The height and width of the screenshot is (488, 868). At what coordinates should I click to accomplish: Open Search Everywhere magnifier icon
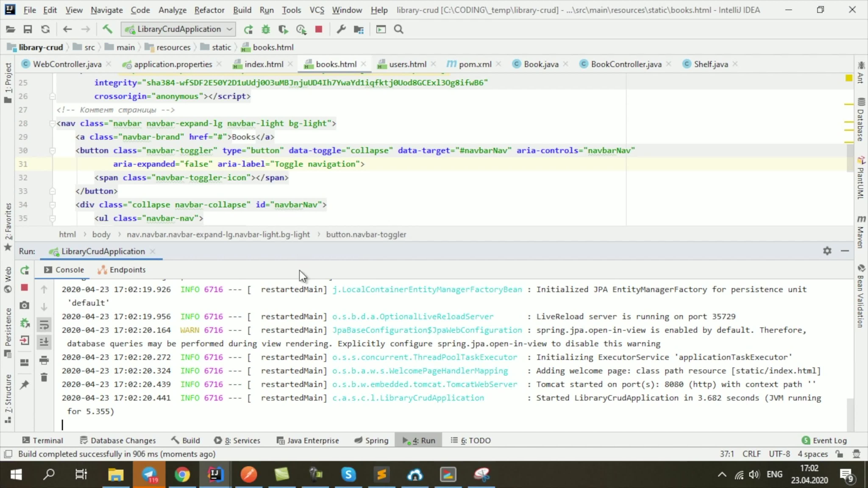click(399, 30)
